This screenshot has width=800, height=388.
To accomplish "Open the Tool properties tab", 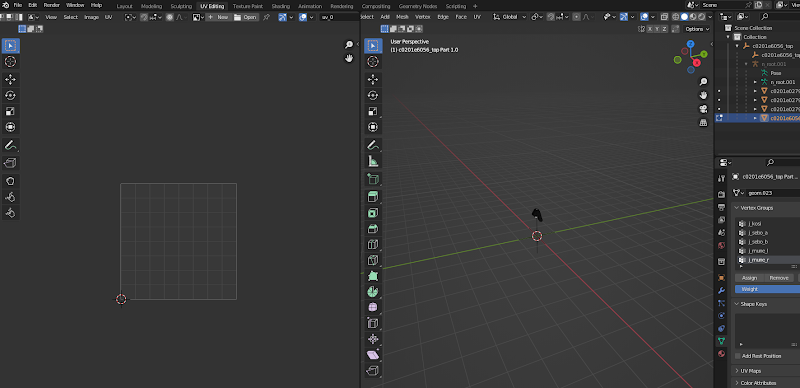I will tap(721, 178).
